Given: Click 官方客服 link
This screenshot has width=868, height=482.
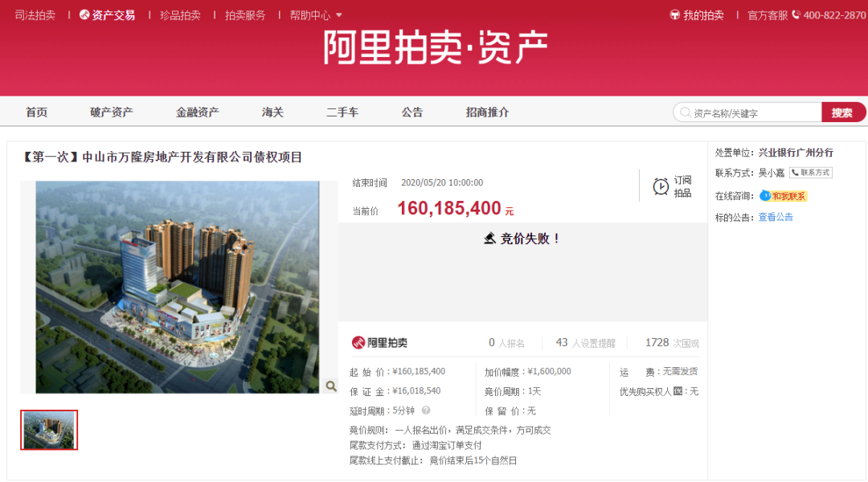Looking at the screenshot, I should click(768, 15).
